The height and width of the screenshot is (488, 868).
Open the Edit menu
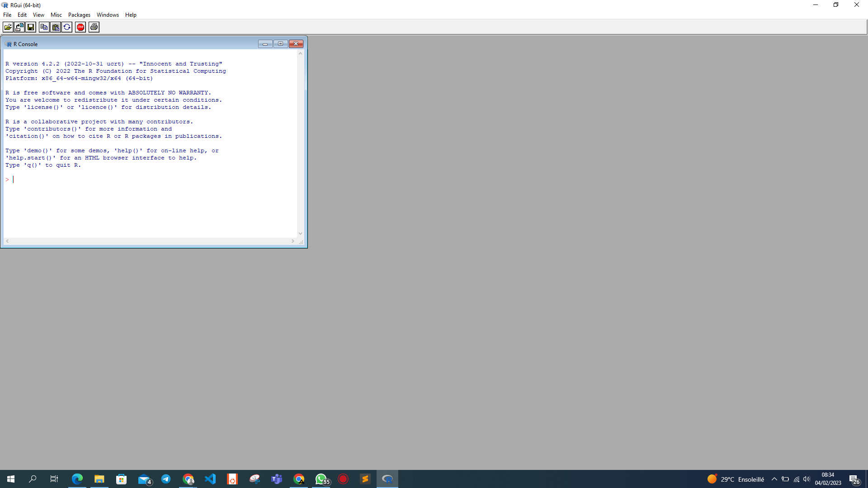click(x=22, y=15)
